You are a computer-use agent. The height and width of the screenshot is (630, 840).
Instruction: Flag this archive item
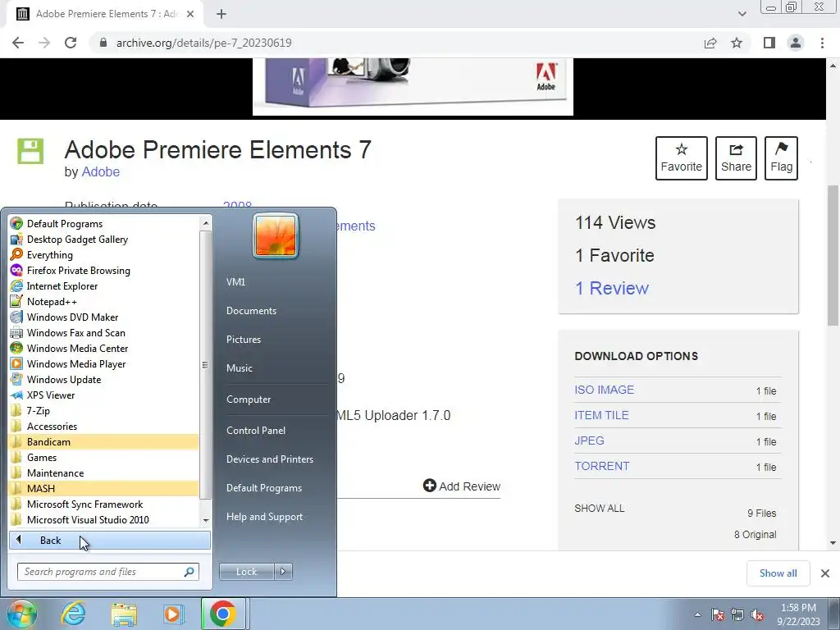781,158
